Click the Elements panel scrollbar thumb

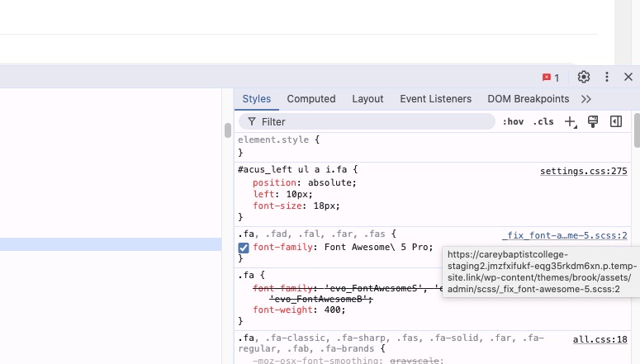coord(228,130)
